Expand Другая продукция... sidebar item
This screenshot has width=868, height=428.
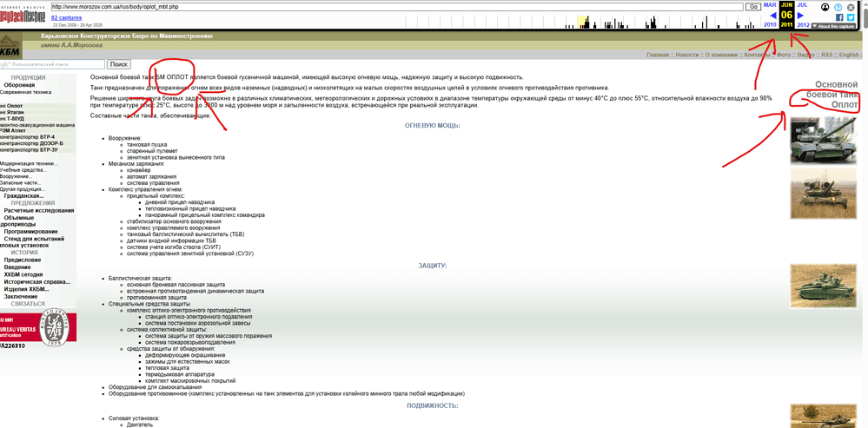point(23,189)
